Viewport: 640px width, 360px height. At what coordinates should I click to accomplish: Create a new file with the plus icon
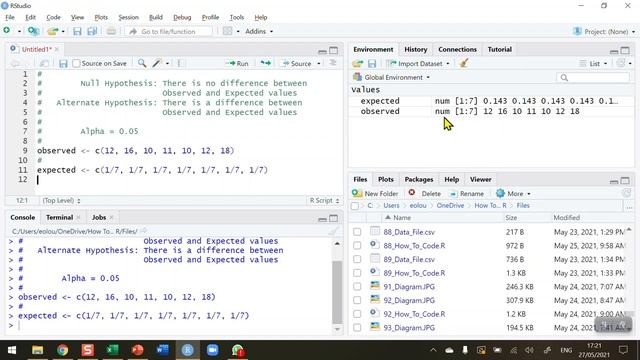(7, 31)
